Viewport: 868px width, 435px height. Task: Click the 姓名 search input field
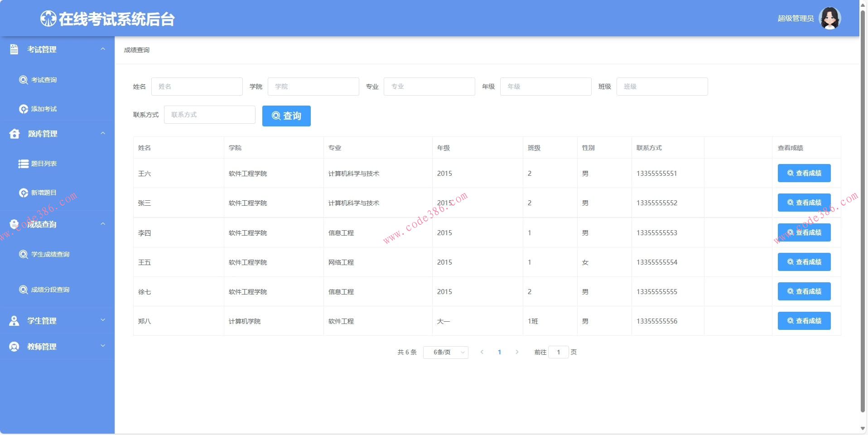coord(197,87)
